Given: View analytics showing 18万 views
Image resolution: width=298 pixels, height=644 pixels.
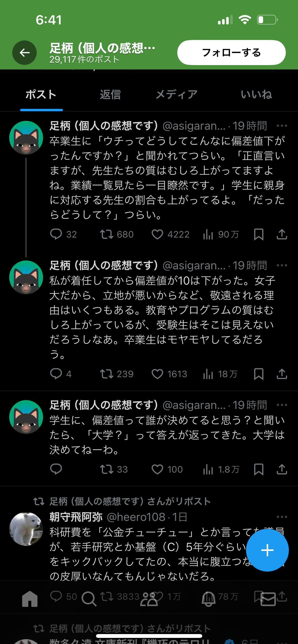Looking at the screenshot, I should [208, 374].
